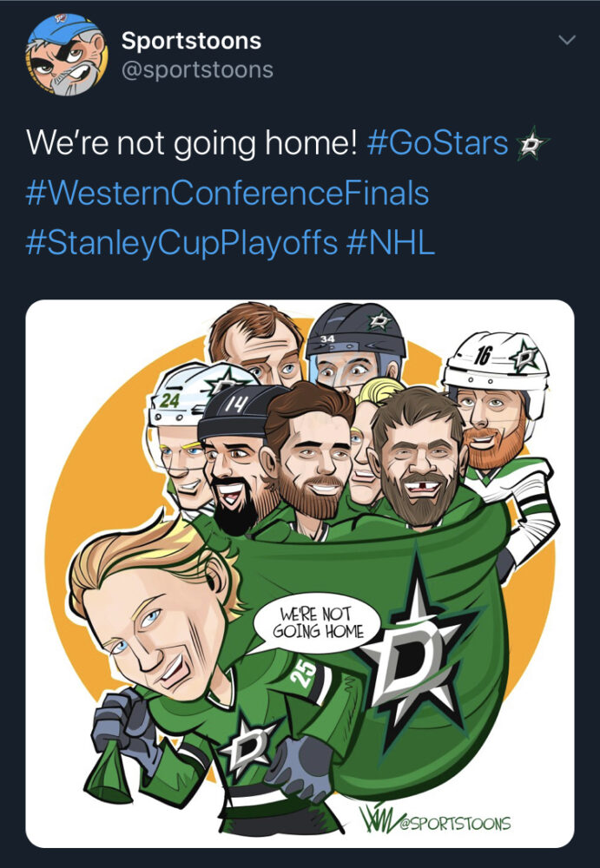Screen dimensions: 600x868
Task: Open the #GoStars hashtag
Action: [x=438, y=143]
